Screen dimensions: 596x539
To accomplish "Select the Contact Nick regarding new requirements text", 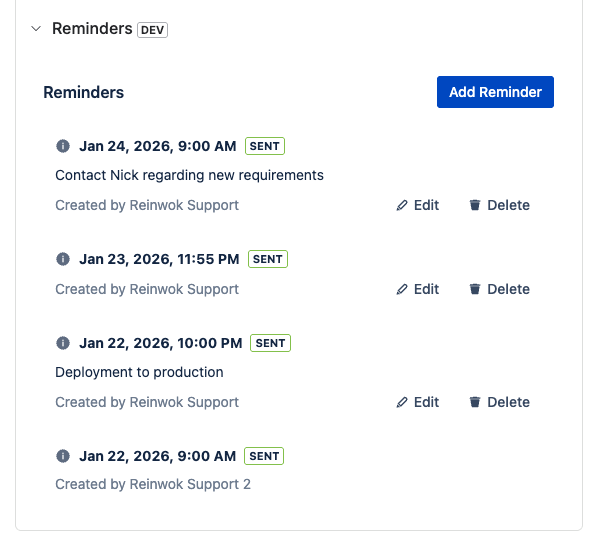I will (189, 175).
